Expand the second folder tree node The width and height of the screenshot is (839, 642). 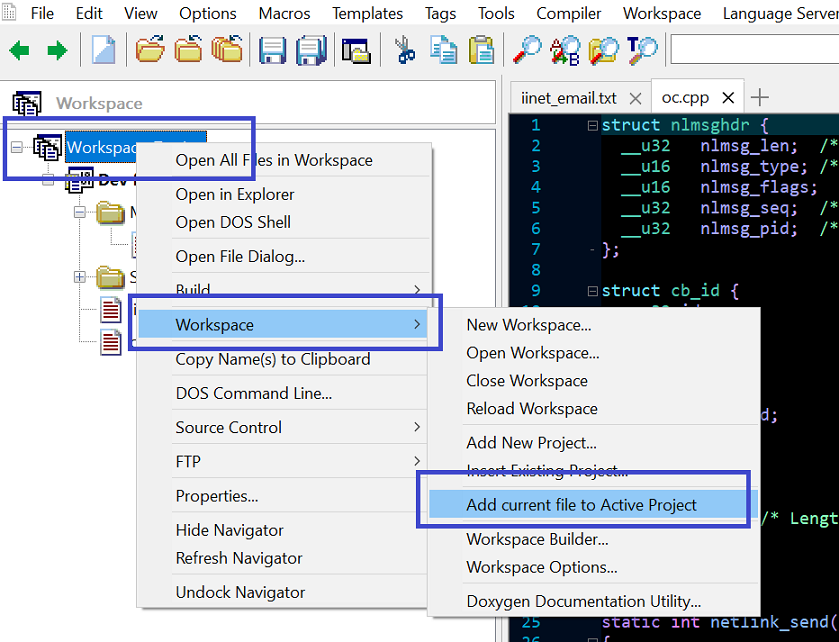[x=80, y=277]
